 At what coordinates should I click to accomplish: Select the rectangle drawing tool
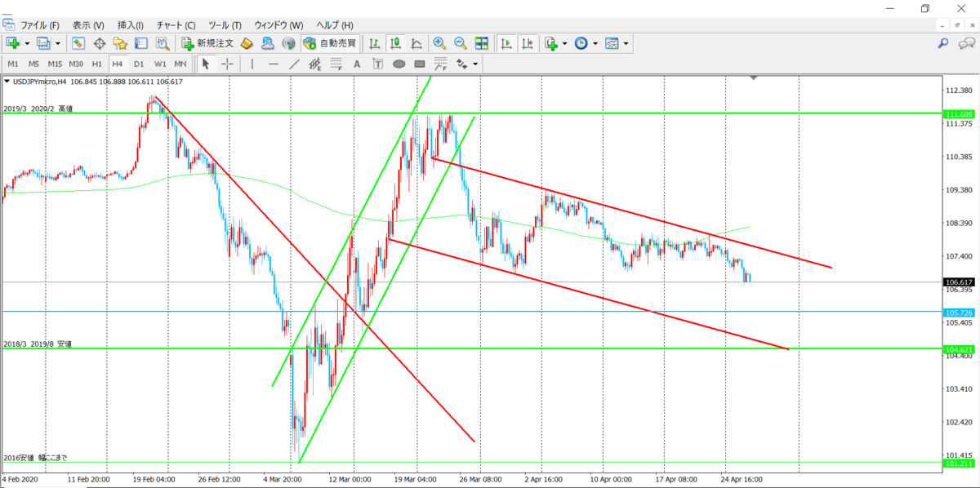click(x=420, y=64)
